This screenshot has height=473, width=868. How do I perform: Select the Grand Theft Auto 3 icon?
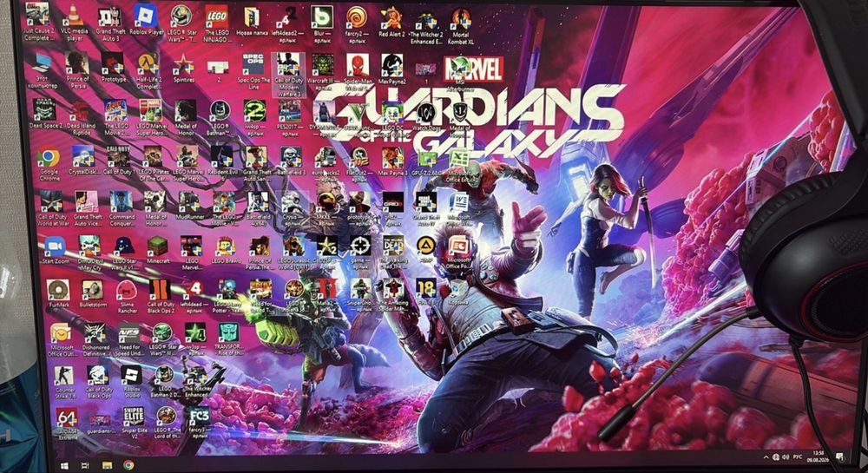(110, 23)
